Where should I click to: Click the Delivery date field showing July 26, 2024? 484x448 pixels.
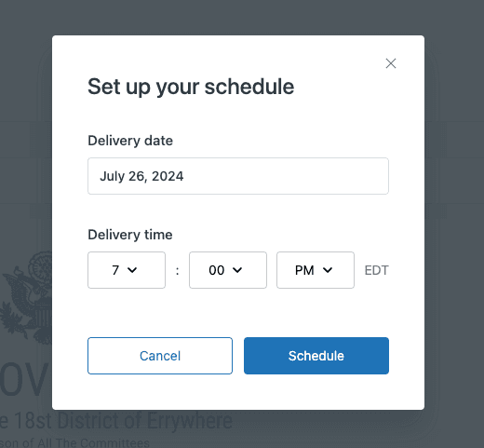click(238, 176)
